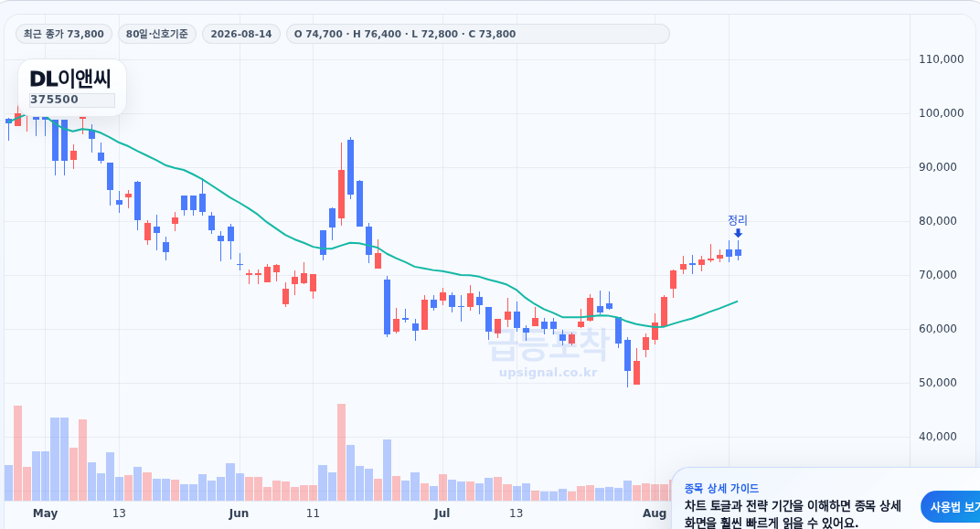Click the guide text about 차트 토글
Image resolution: width=980 pixels, height=529 pixels.
793,513
